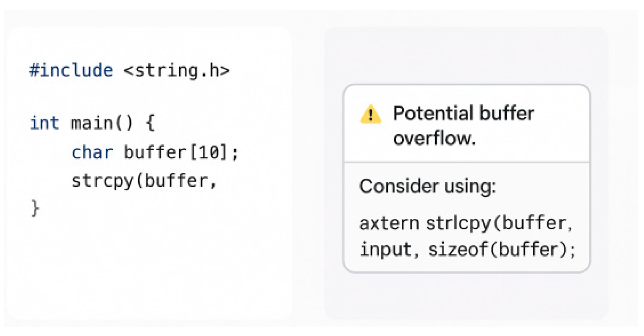Click the yellow warning triangle icon
The image size is (644, 336).
click(x=371, y=115)
